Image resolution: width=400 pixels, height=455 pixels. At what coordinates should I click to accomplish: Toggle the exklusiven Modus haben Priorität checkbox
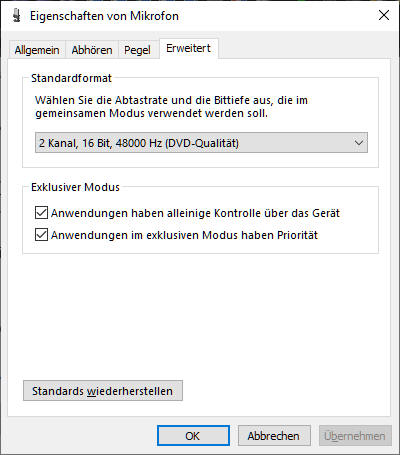pyautogui.click(x=41, y=235)
